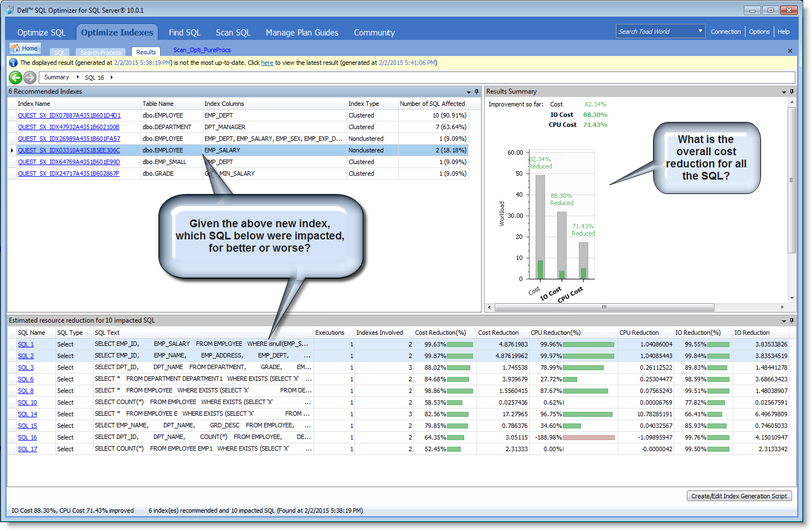This screenshot has width=812, height=531.
Task: Pin the Estimated resource reduction panel
Action: tap(792, 320)
